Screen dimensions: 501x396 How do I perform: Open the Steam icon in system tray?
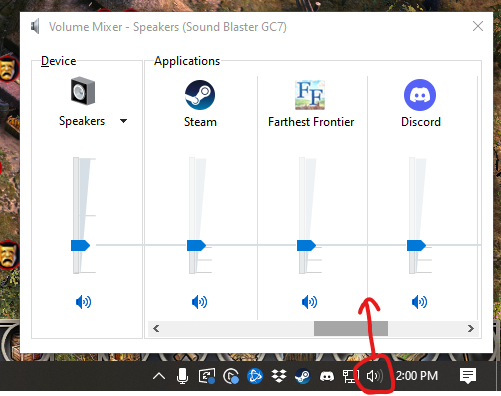(x=303, y=376)
